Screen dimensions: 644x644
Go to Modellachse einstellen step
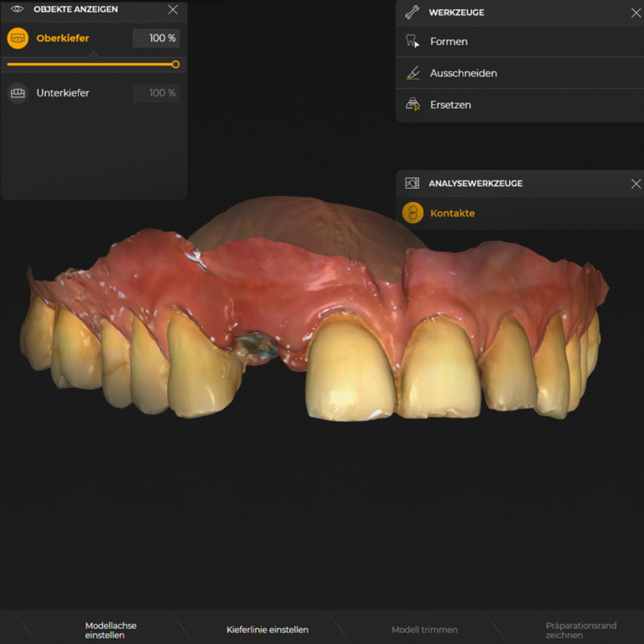coord(111,630)
